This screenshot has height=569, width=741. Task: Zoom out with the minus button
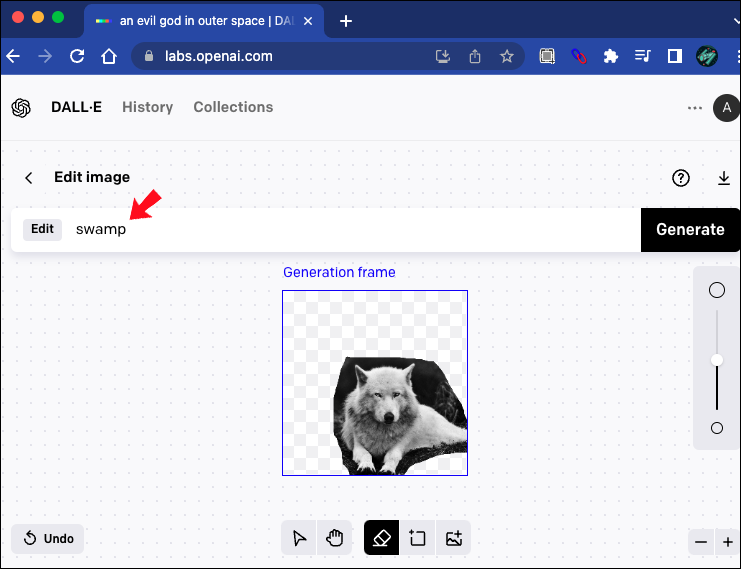pyautogui.click(x=701, y=542)
